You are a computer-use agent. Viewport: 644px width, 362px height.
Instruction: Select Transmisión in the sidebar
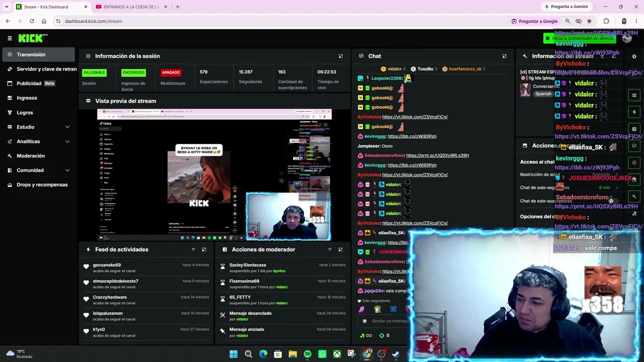click(x=39, y=54)
